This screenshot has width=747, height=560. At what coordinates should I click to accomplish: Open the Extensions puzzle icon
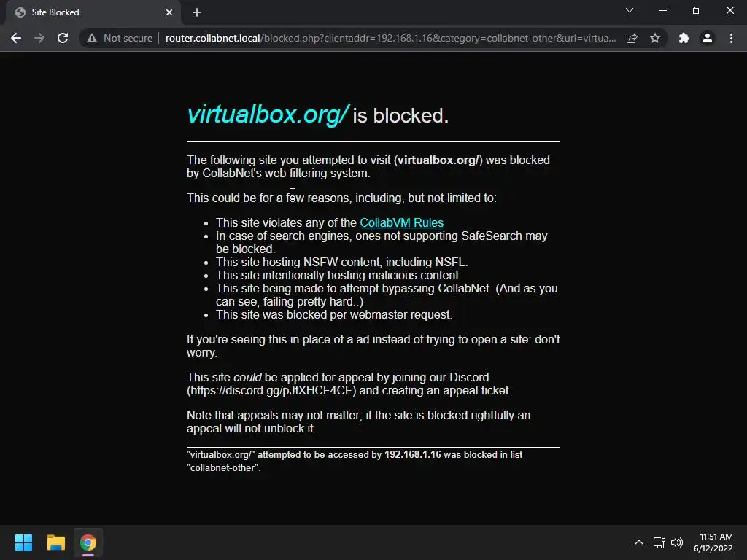[684, 38]
